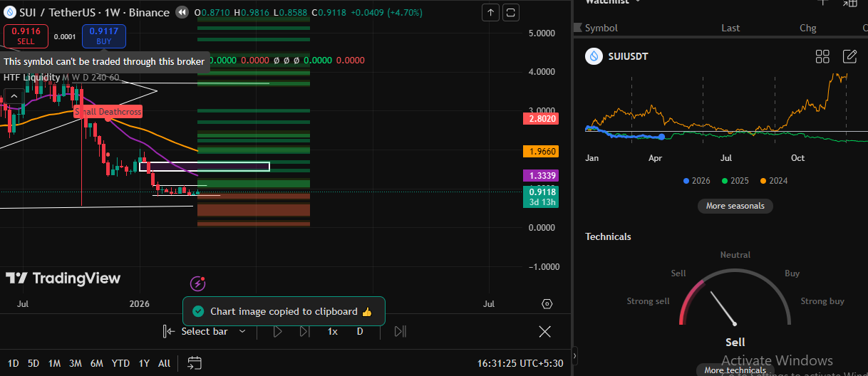Viewport: 868px width, 376px height.
Task: Click the purple lightning flash icon
Action: (x=198, y=284)
